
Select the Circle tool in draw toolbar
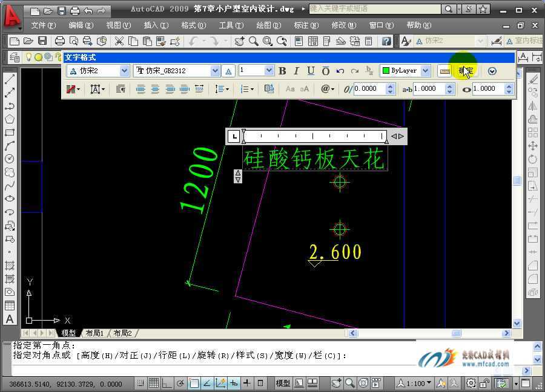pyautogui.click(x=10, y=159)
